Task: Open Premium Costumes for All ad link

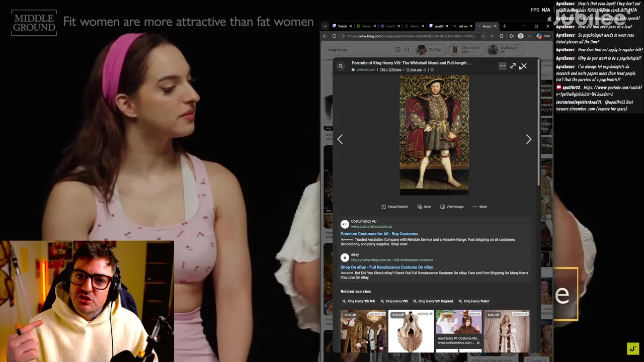Action: [x=379, y=234]
